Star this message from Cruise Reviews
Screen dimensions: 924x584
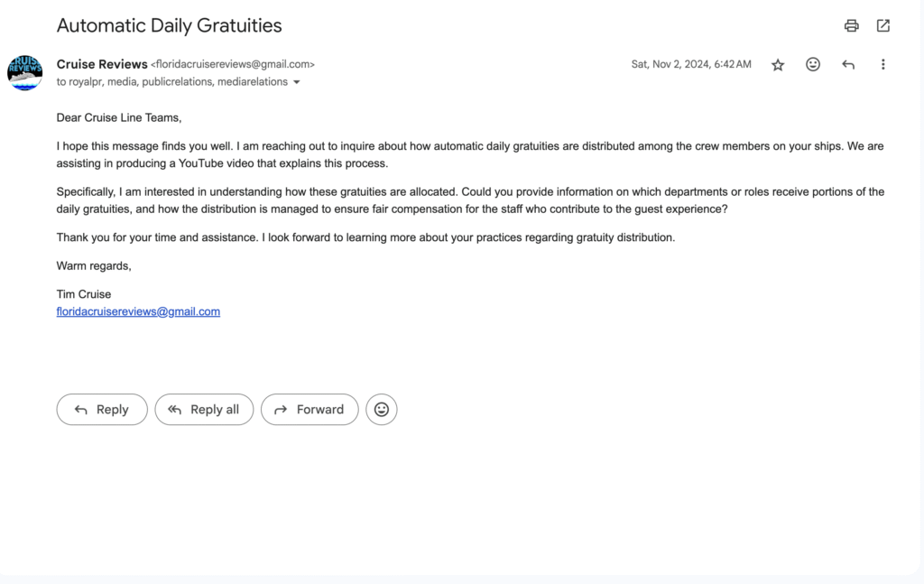pyautogui.click(x=778, y=65)
